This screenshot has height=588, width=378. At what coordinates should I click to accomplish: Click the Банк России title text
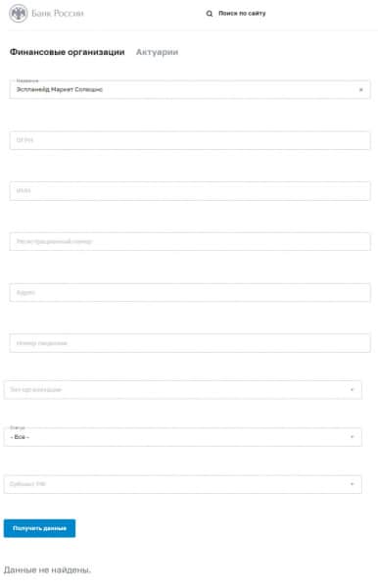58,14
